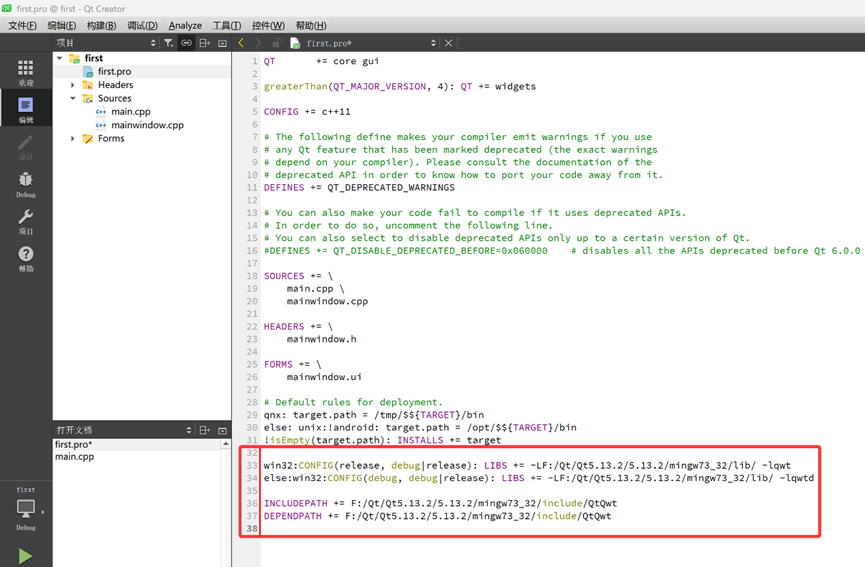Click the CONFIG += c++11 line
Viewport: 865px width, 567px height.
pos(307,111)
